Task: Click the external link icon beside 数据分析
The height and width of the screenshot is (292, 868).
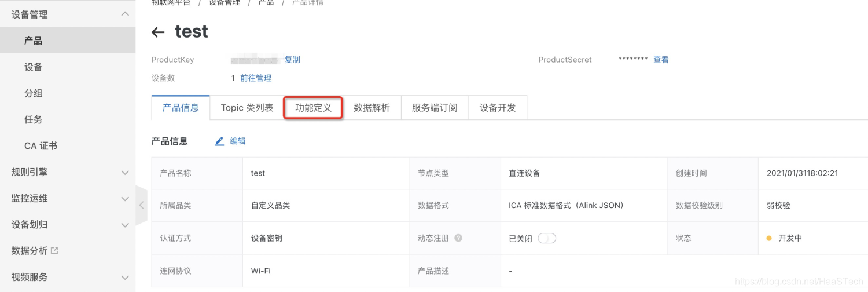Action: [x=55, y=251]
